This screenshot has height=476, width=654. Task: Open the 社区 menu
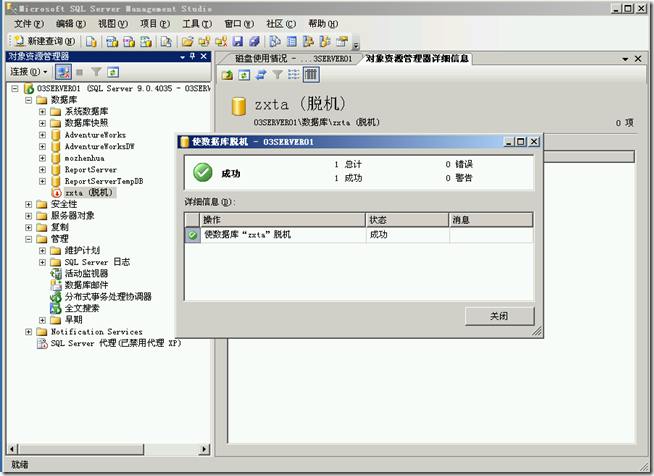[x=281, y=24]
